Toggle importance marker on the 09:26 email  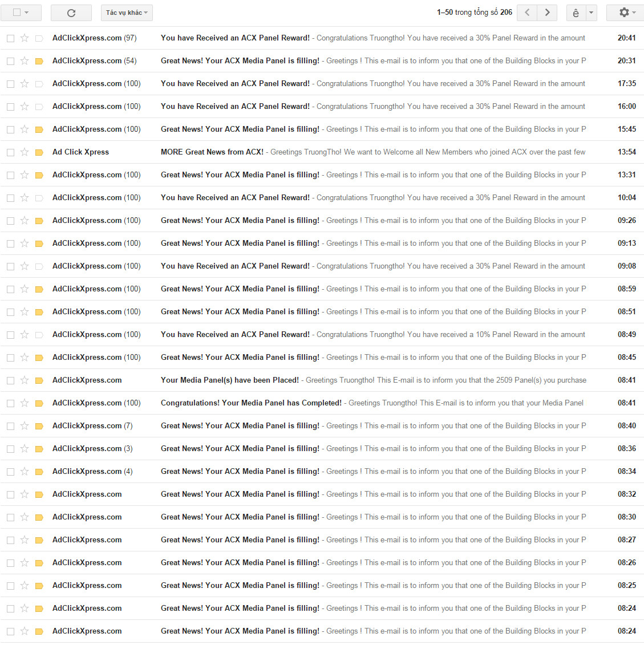(39, 221)
